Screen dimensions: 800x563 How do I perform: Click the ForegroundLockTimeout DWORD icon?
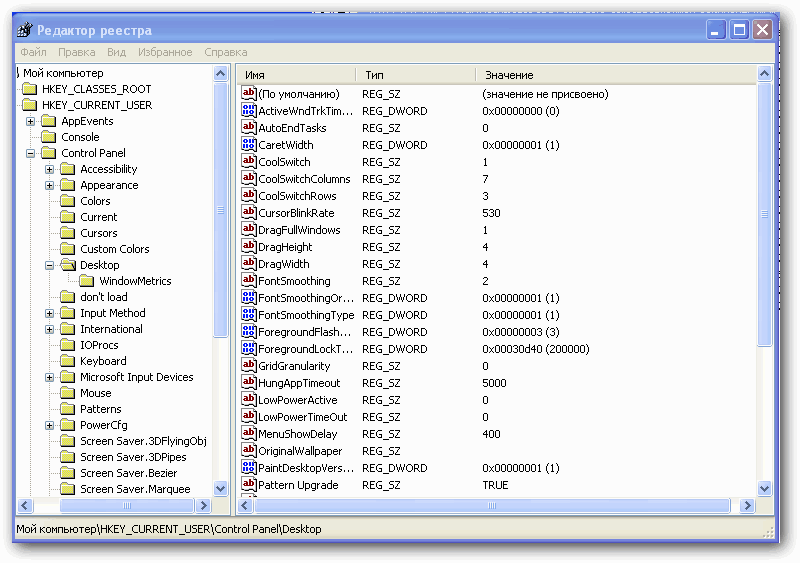click(248, 349)
